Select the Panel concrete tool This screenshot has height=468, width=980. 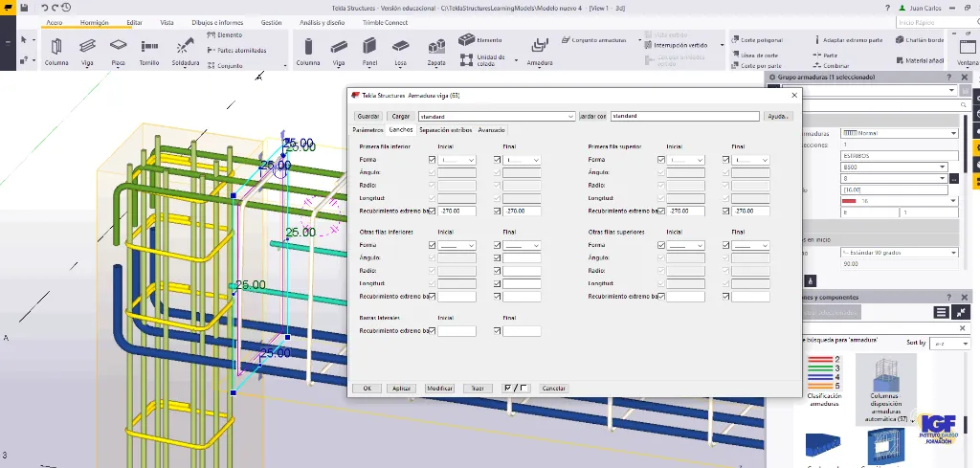tap(369, 52)
